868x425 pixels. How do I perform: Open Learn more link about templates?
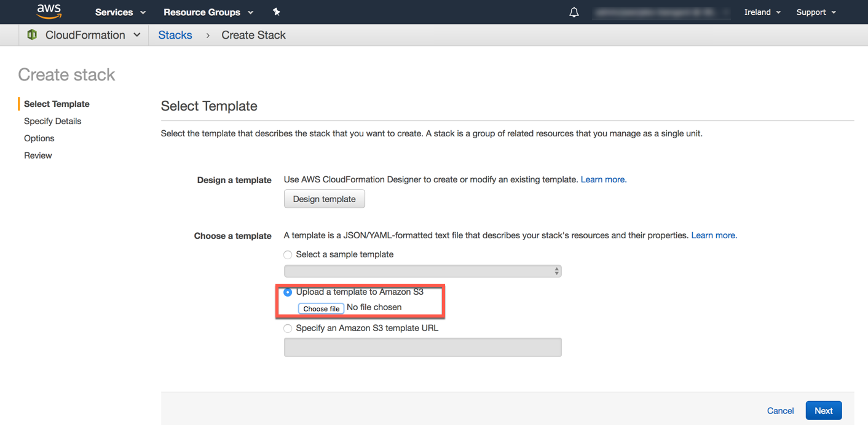[714, 235]
